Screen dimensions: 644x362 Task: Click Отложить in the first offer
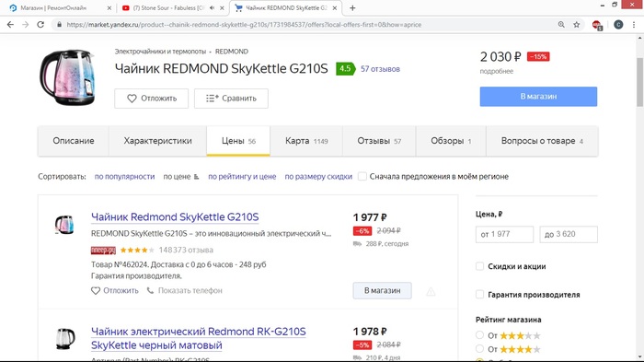point(115,290)
